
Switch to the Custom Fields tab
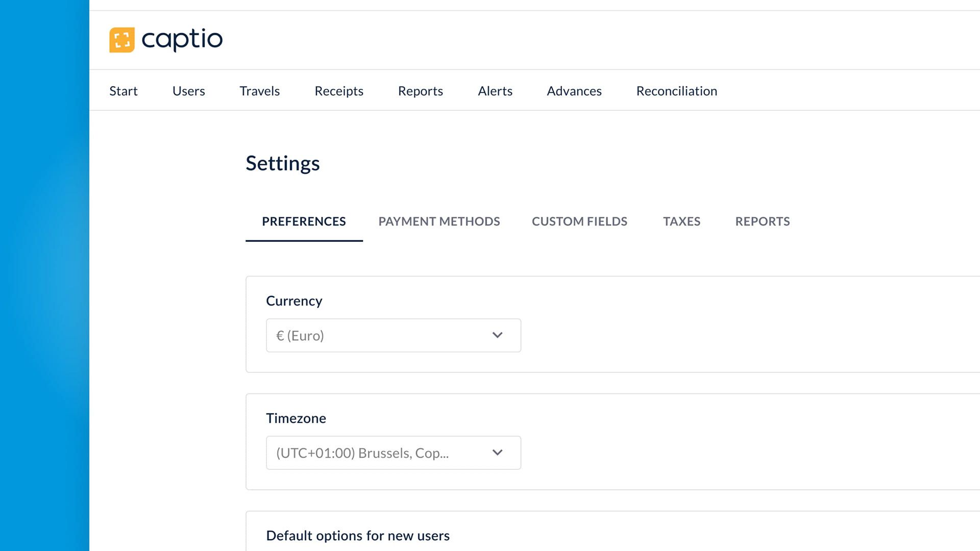click(x=579, y=221)
